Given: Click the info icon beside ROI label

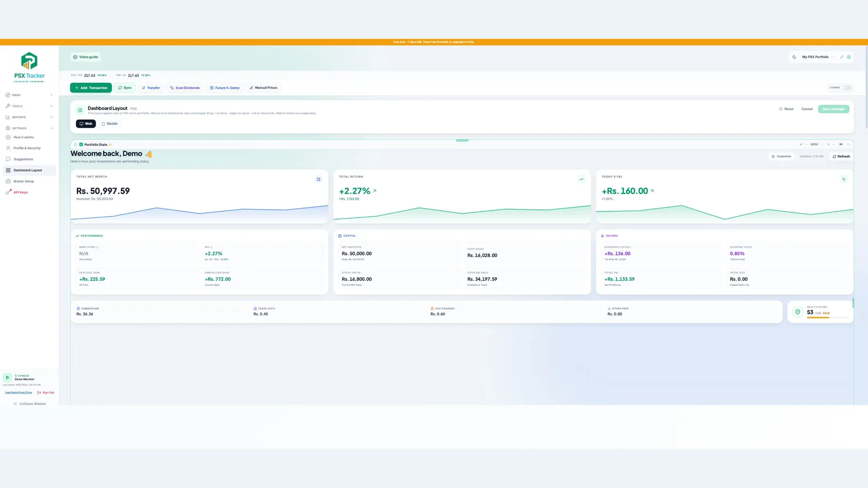Looking at the screenshot, I should (212, 247).
